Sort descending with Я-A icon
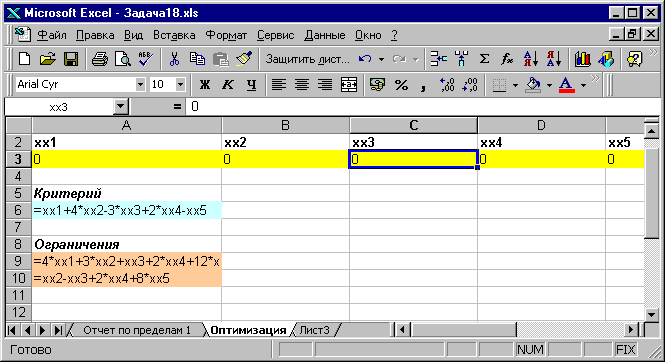 [x=553, y=59]
